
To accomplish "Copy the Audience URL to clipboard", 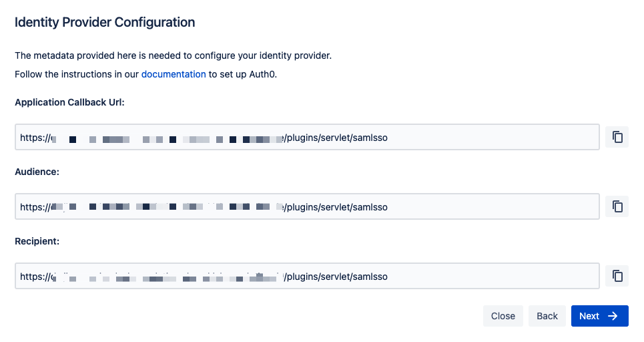I will coord(617,206).
